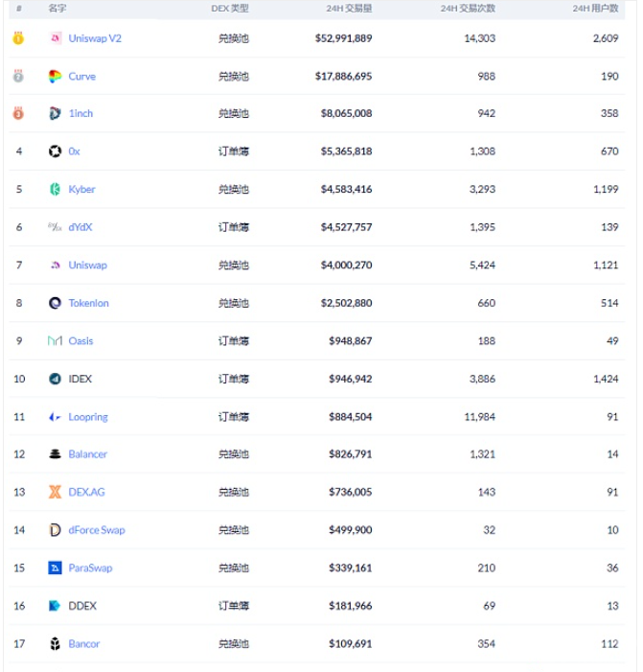Viewport: 643px width, 672px height.
Task: Select the $4,527,757 volume value
Action: pyautogui.click(x=347, y=227)
